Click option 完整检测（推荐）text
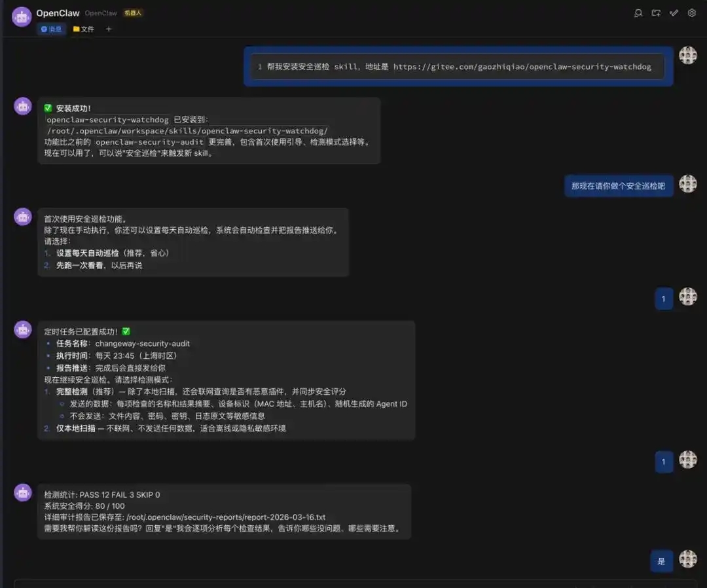Viewport: 707px width, 588px height. click(x=85, y=392)
